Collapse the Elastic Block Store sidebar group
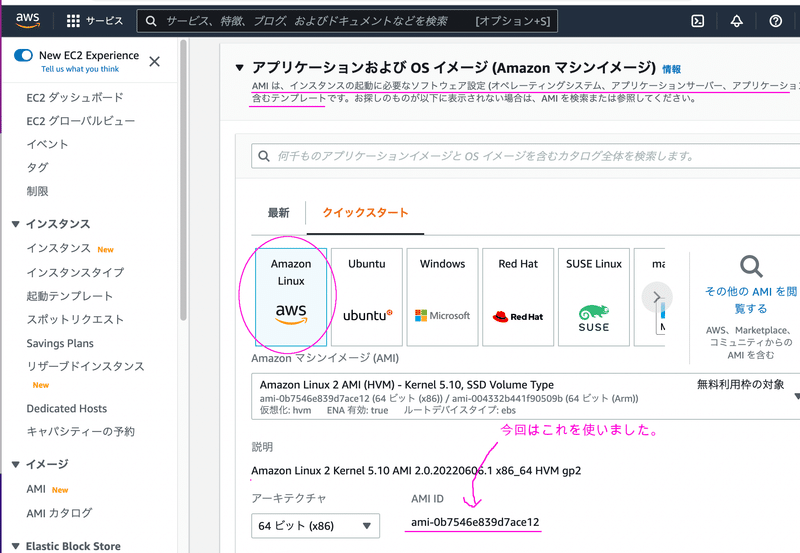The width and height of the screenshot is (800, 553). 15,546
